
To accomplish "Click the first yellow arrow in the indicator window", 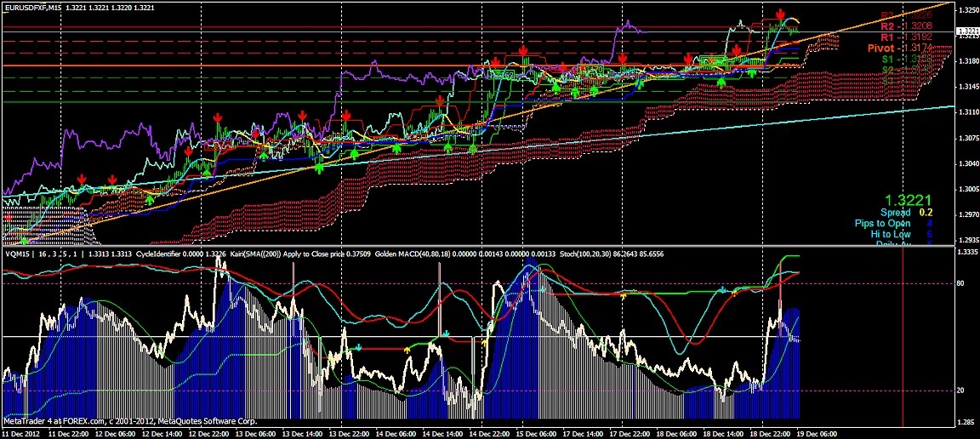I will (407, 348).
